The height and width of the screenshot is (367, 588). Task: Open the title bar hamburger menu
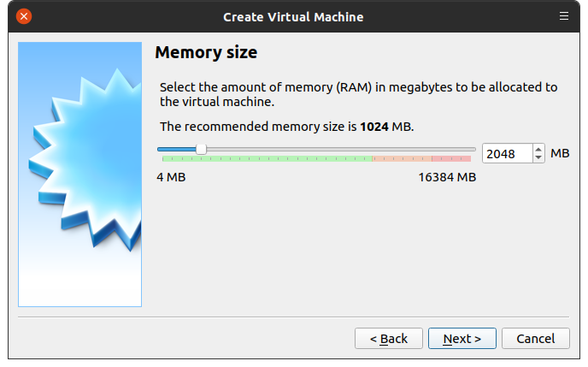pyautogui.click(x=563, y=16)
